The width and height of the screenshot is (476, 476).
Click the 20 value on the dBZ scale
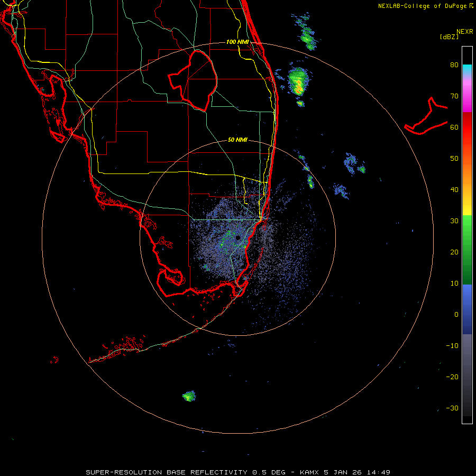(x=454, y=252)
